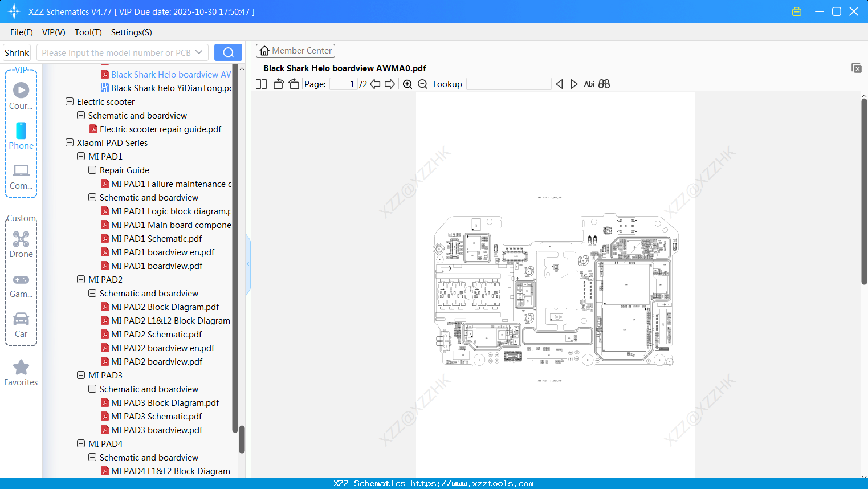Collapse Schematic and boardview under Electric scooter

coord(81,116)
